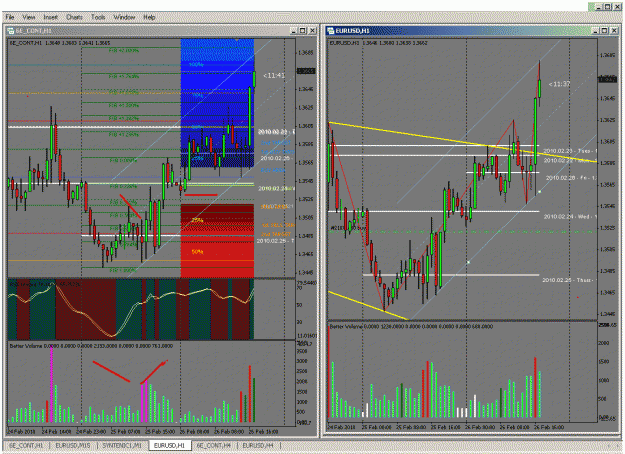Close the 6E_CONT,H1 chart window
The width and height of the screenshot is (625, 454).
coord(312,31)
